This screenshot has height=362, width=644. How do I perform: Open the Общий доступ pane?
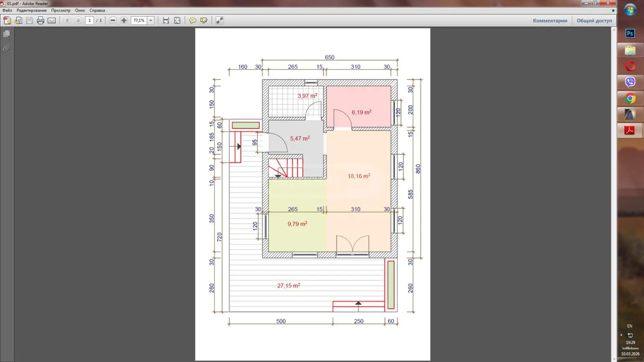pos(594,21)
